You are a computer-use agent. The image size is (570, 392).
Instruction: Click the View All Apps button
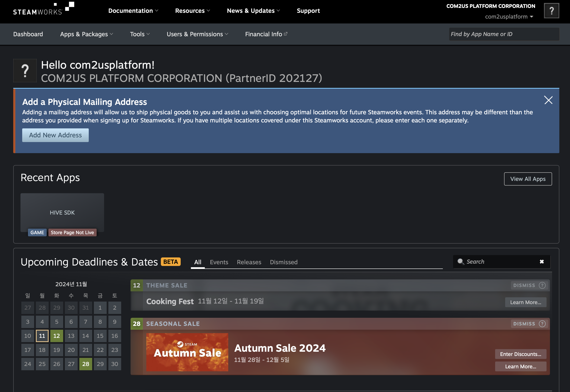(x=528, y=179)
